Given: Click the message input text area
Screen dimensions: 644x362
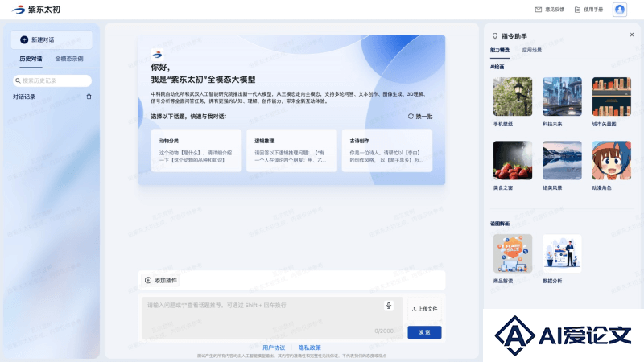Looking at the screenshot, I should 272,318.
